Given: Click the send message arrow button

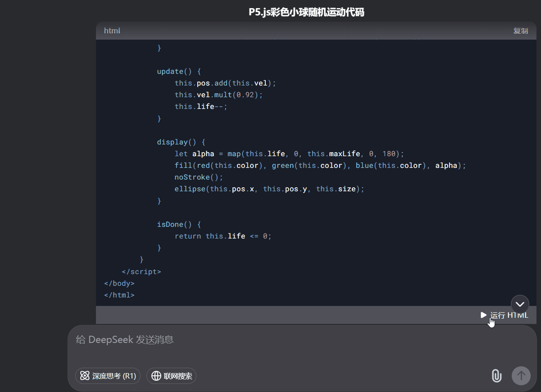Looking at the screenshot, I should point(521,375).
